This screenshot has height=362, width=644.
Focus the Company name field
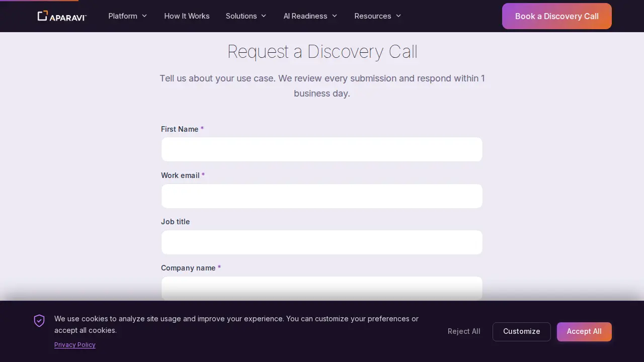(322, 288)
